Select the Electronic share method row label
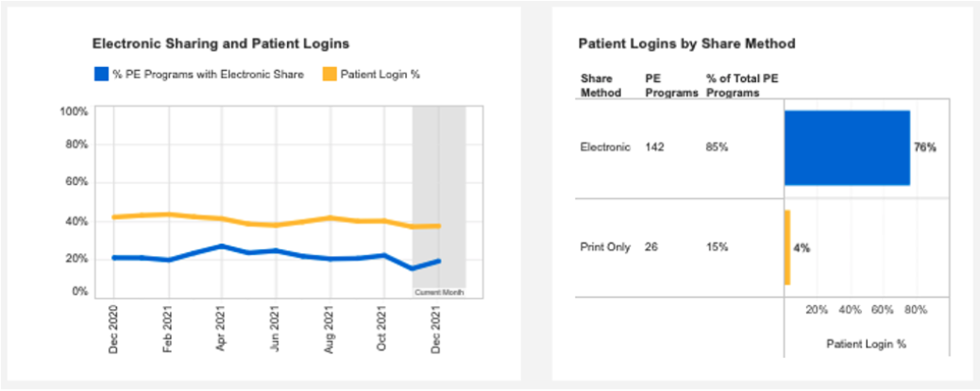 [x=605, y=147]
